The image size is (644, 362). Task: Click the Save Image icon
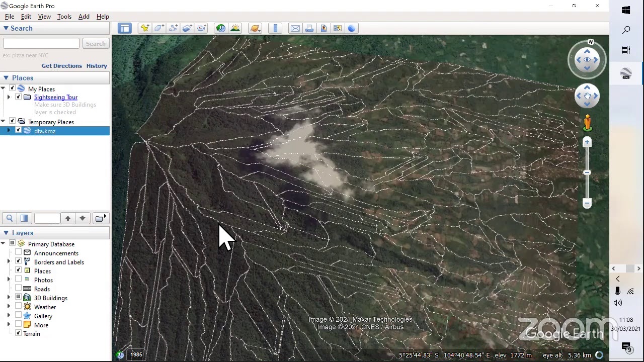(x=324, y=28)
